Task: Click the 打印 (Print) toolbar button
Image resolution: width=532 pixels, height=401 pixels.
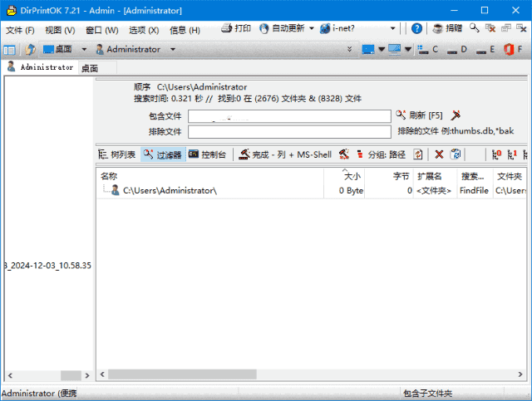Action: click(237, 29)
